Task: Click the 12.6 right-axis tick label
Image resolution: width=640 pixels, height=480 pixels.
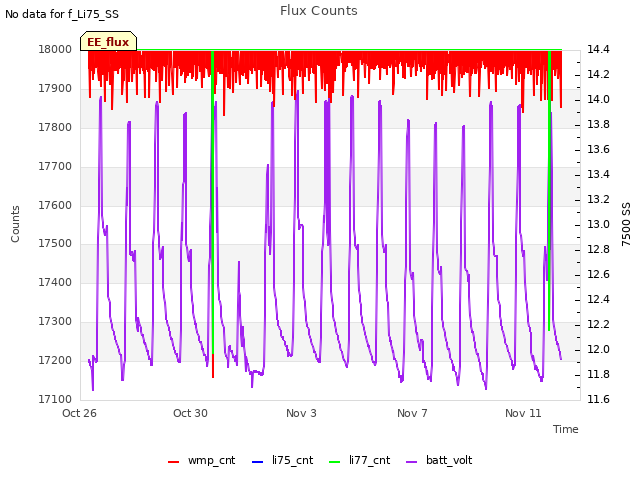Action: click(x=598, y=275)
